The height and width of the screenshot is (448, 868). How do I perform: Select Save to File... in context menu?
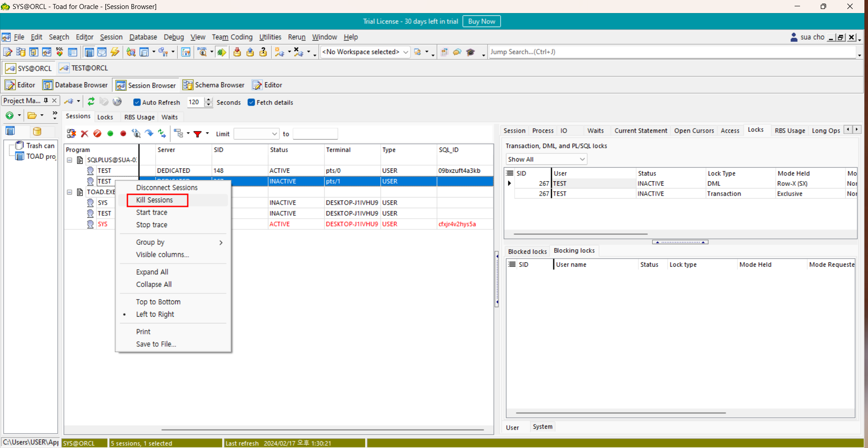156,344
